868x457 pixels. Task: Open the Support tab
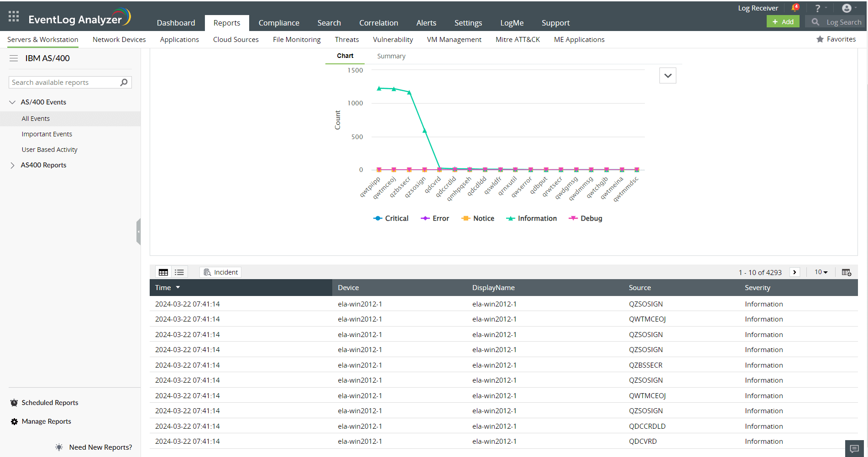coord(555,23)
